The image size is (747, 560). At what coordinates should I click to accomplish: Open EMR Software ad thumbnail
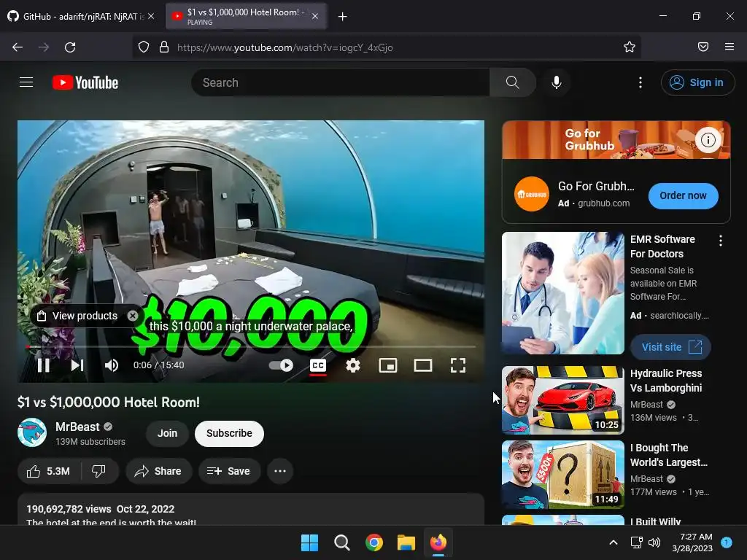pos(562,293)
